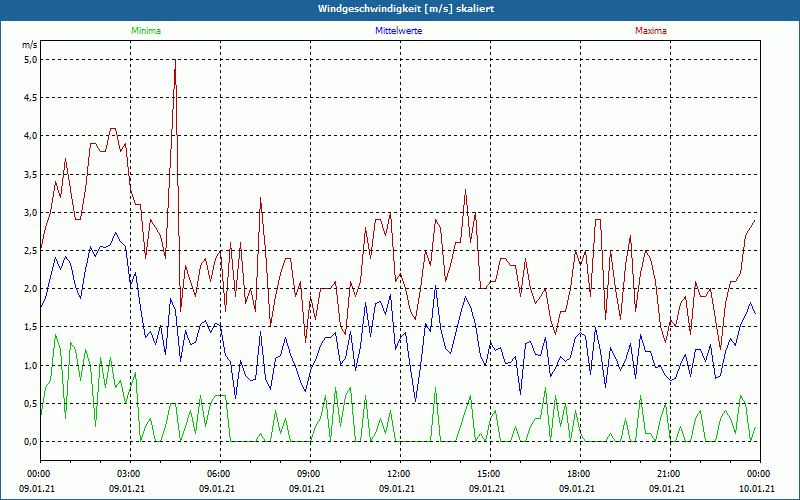Image resolution: width=800 pixels, height=500 pixels.
Task: Click the chart title Windgeschwindigkeit [m/s] skaliert
Action: (x=406, y=9)
